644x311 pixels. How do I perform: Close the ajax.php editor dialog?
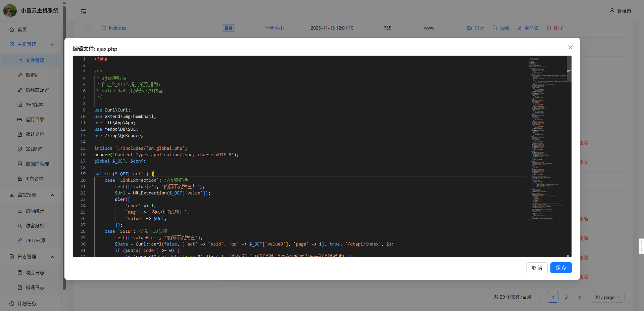click(x=570, y=47)
